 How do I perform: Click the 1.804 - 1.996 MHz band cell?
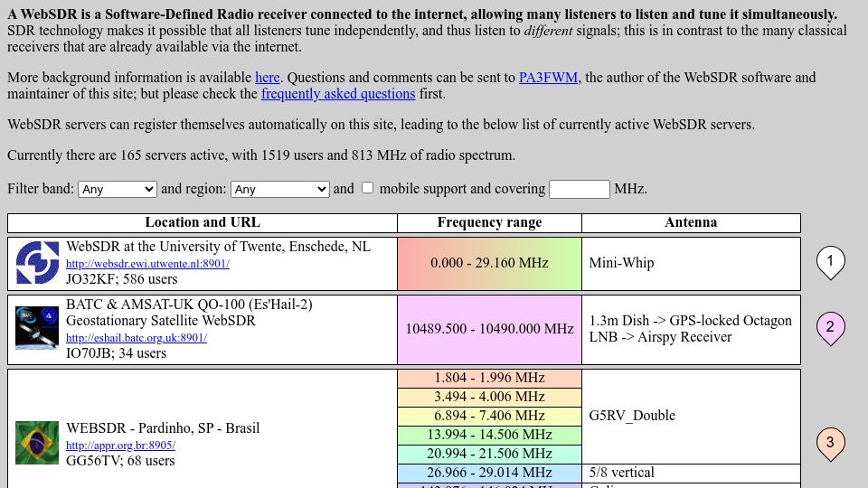point(489,378)
